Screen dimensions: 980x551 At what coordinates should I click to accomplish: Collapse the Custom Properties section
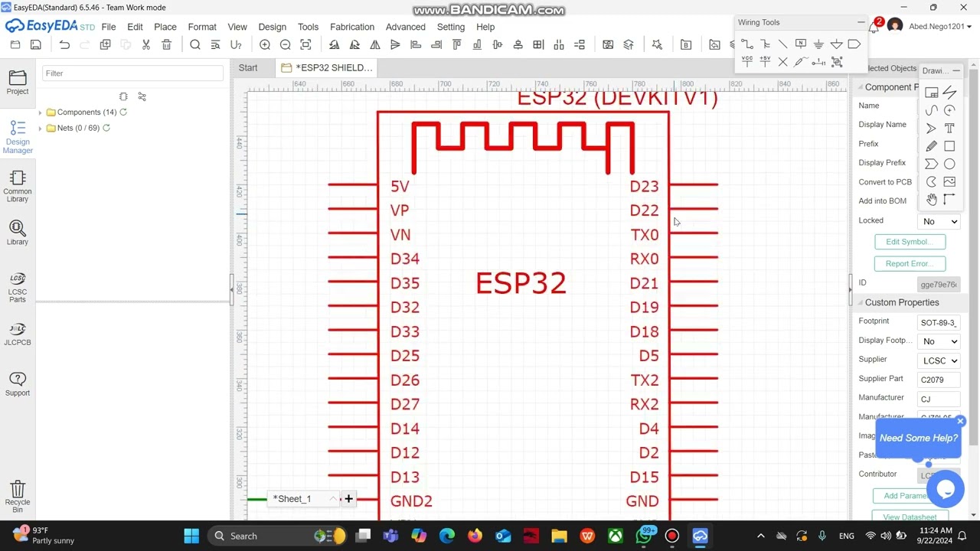[860, 302]
